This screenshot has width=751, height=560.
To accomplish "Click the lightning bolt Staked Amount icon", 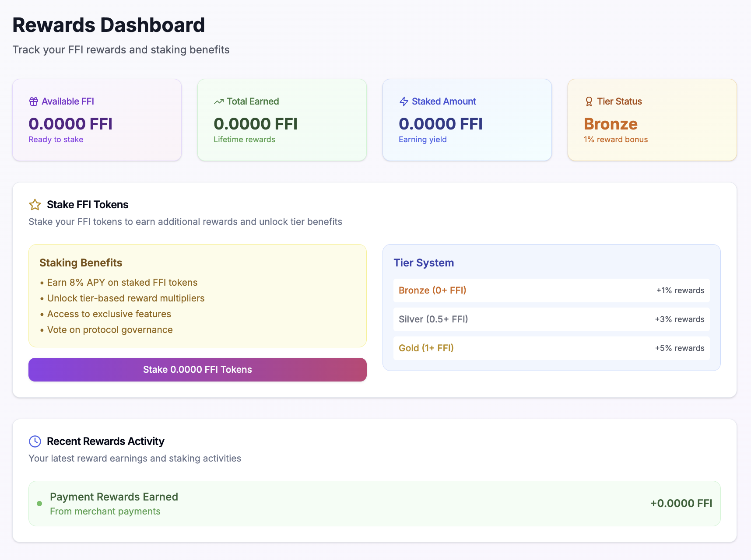I will pyautogui.click(x=404, y=101).
